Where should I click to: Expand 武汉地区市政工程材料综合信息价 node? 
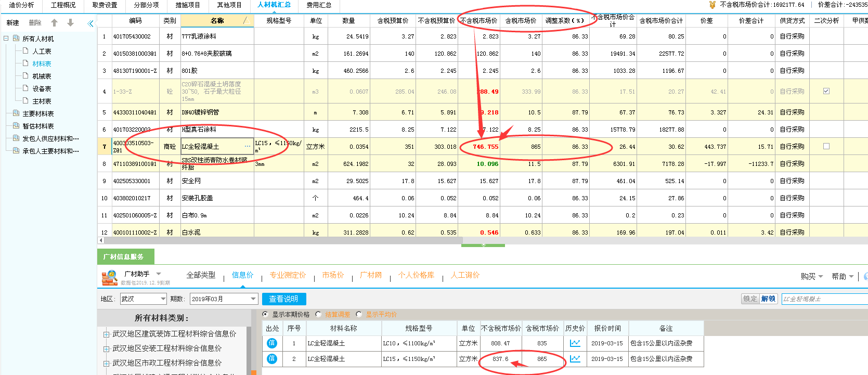106,364
